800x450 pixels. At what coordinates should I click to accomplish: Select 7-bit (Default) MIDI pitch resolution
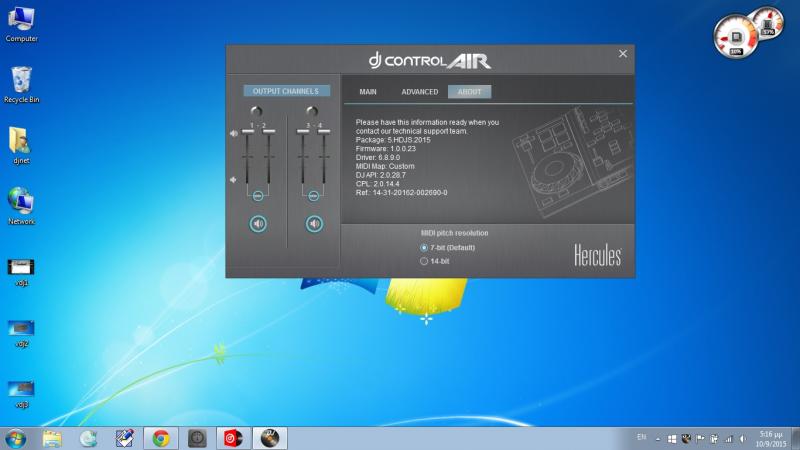pos(424,247)
